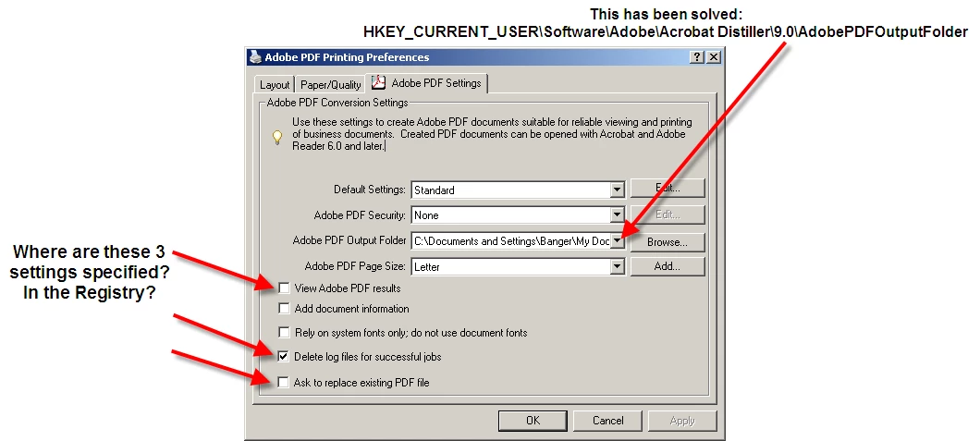980x441 pixels.
Task: Click the 'Adobe PDF Output Folder' label
Action: [349, 240]
